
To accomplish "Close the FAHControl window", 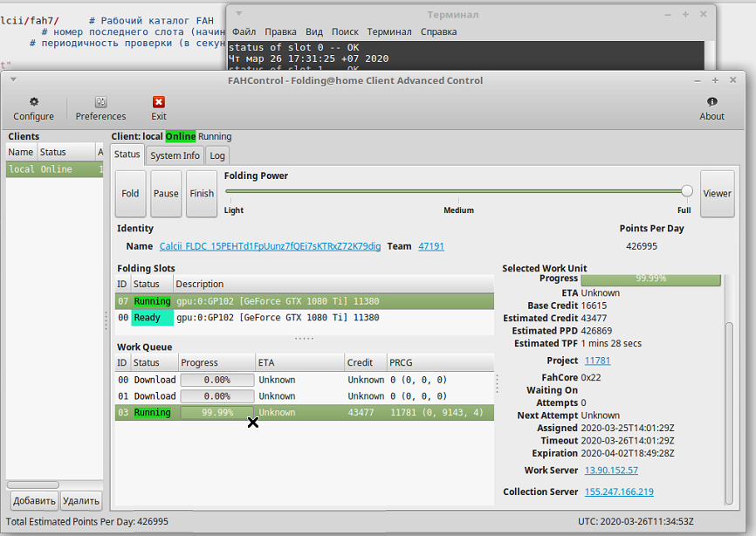I will coord(732,80).
